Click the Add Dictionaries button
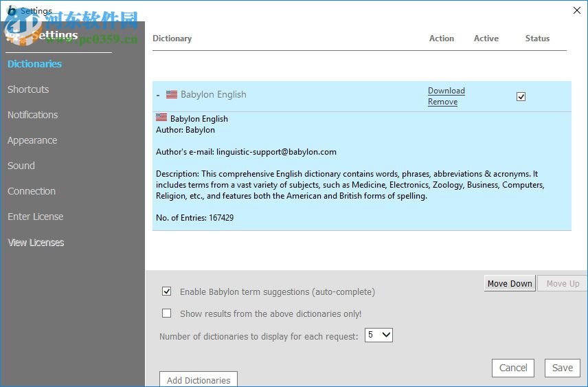 tap(199, 379)
